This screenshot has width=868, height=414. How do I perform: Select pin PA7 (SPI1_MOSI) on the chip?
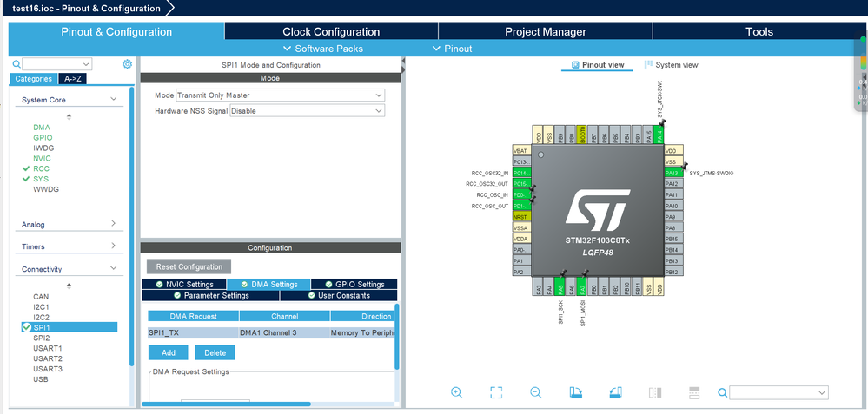(x=582, y=288)
